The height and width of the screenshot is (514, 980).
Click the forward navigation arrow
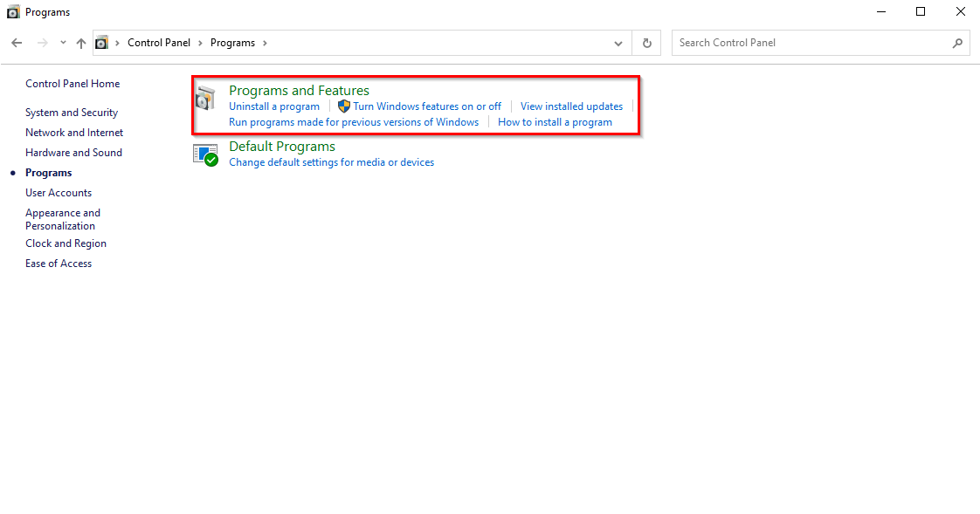(43, 43)
